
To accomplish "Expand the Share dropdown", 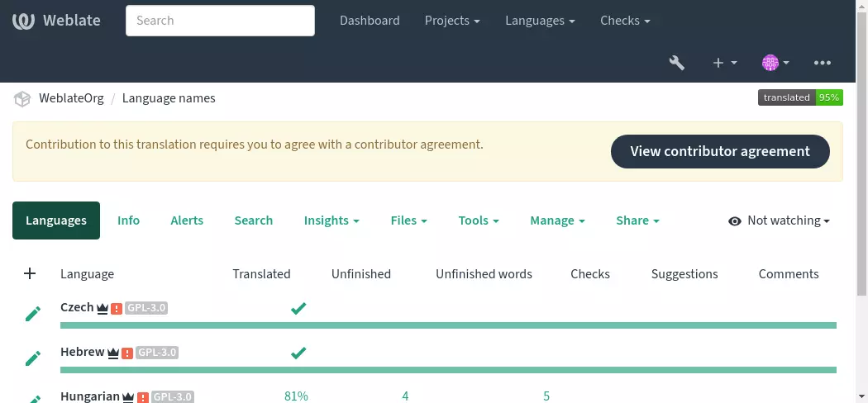I will point(637,220).
